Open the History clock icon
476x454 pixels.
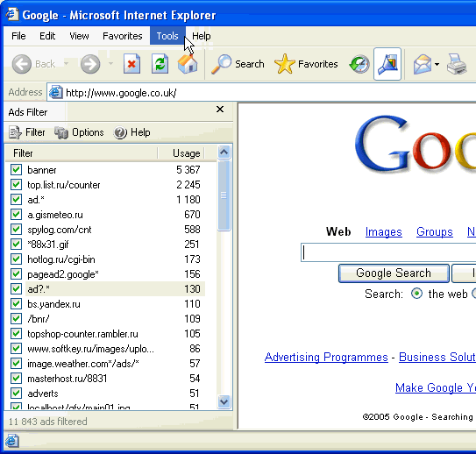coord(359,64)
